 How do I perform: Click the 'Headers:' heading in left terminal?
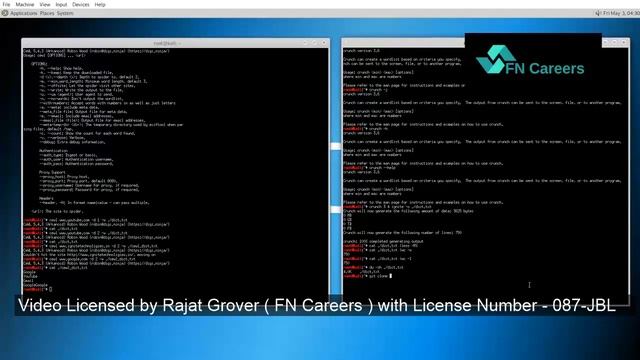(47, 198)
